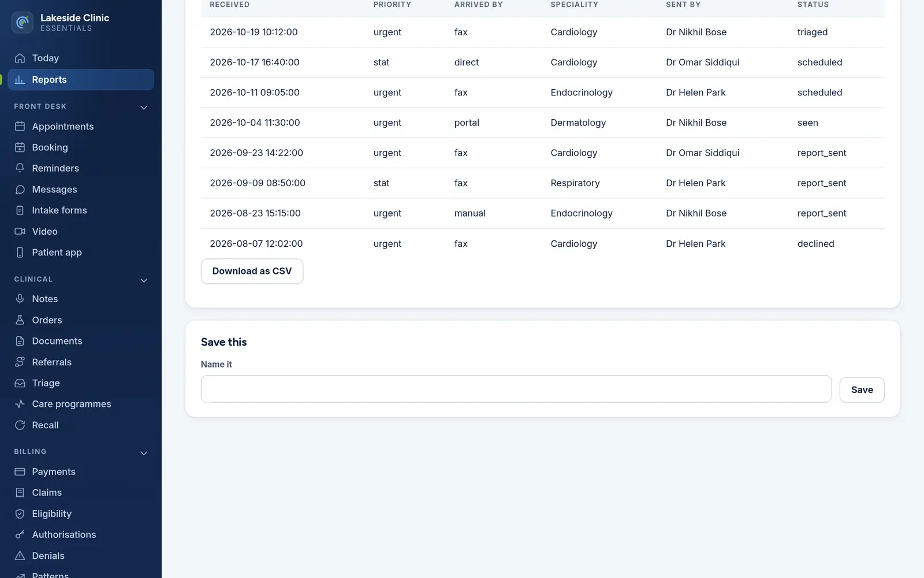Click the Denials warning triangle icon
This screenshot has width=924, height=578.
(20, 556)
